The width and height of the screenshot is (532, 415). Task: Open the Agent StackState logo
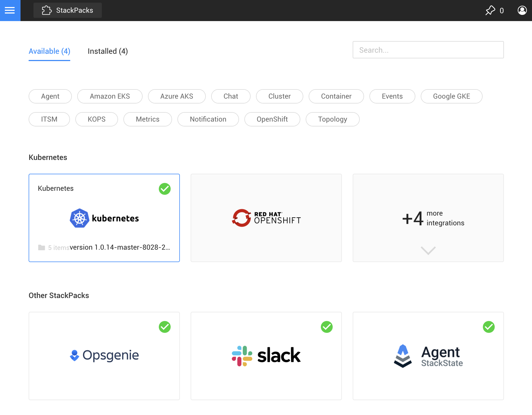pyautogui.click(x=428, y=356)
